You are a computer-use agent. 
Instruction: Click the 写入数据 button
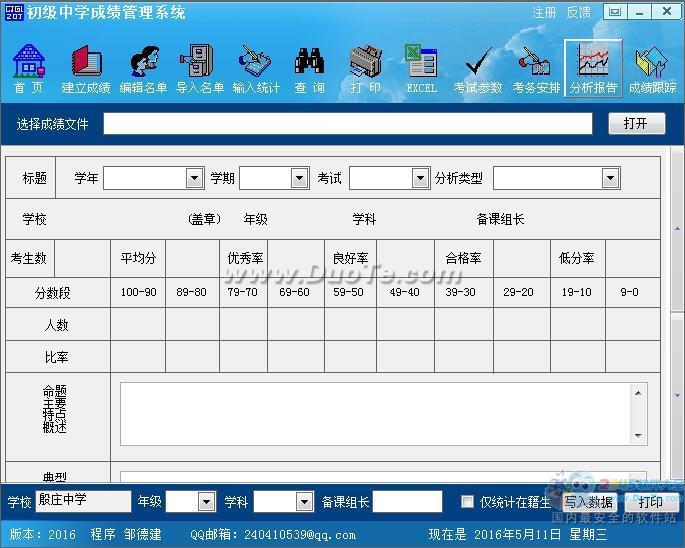588,502
